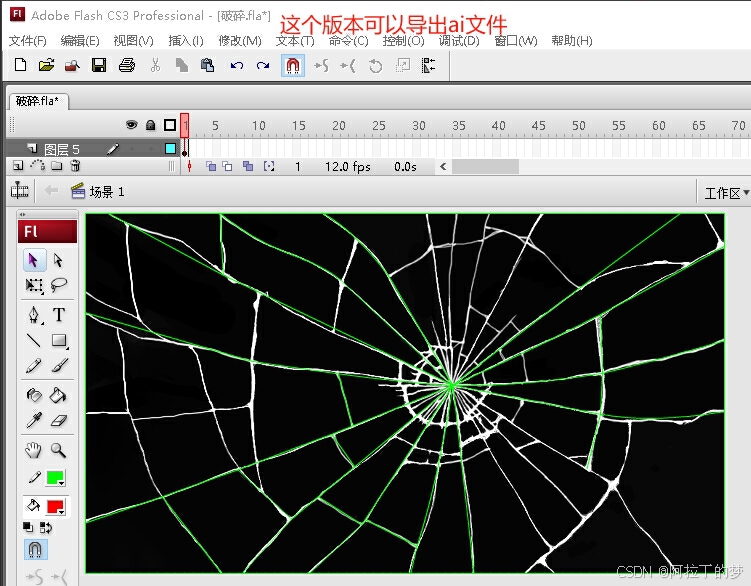Open 工作区 workspace dropdown
Viewport: 751px width, 586px height.
726,193
